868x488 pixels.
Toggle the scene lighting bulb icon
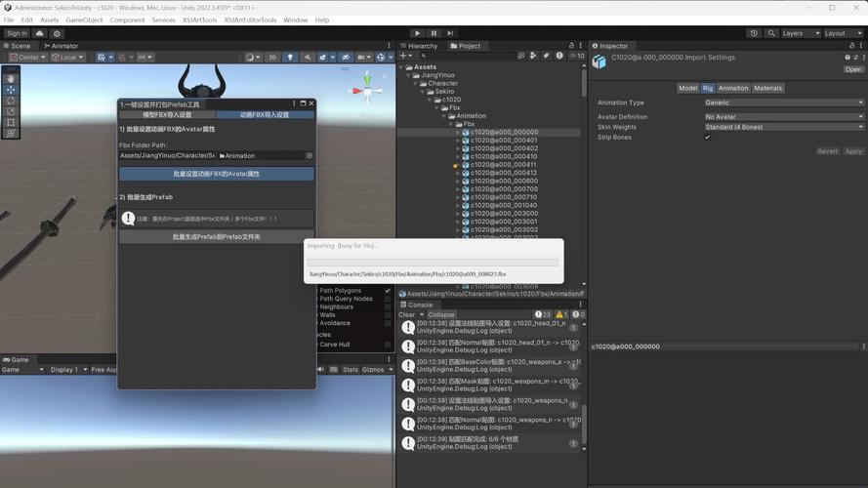pyautogui.click(x=290, y=57)
